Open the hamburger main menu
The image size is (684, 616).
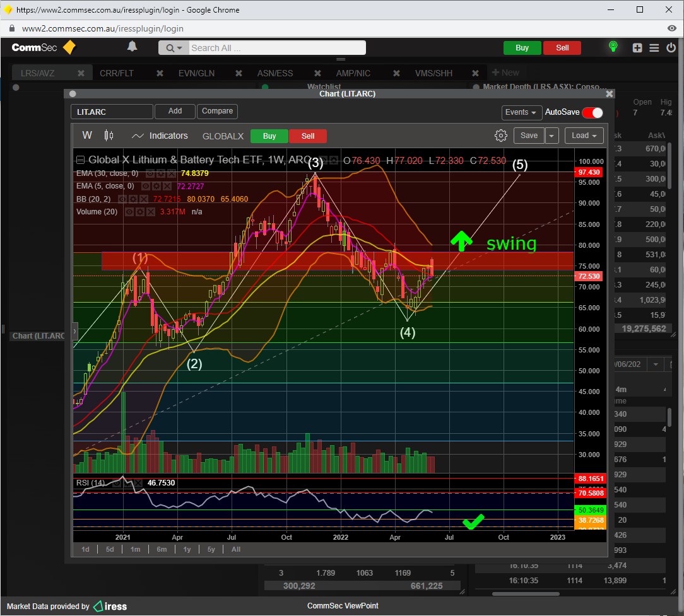(654, 48)
